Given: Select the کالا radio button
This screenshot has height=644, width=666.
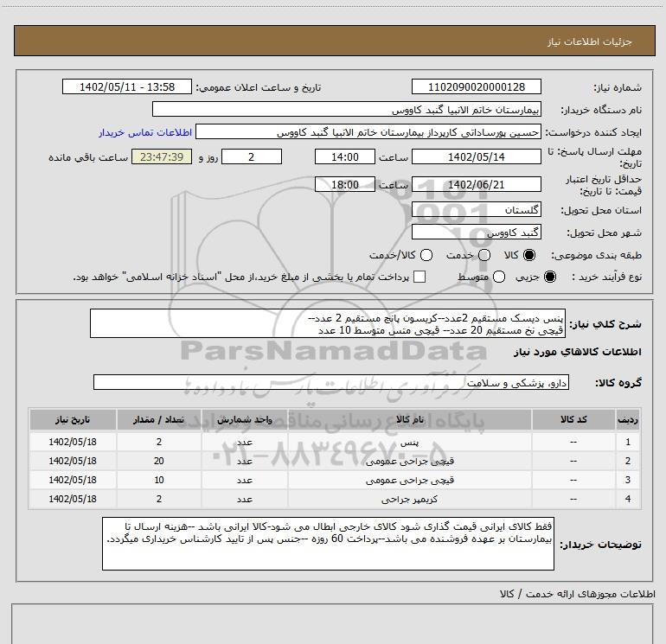Looking at the screenshot, I should click(x=529, y=255).
